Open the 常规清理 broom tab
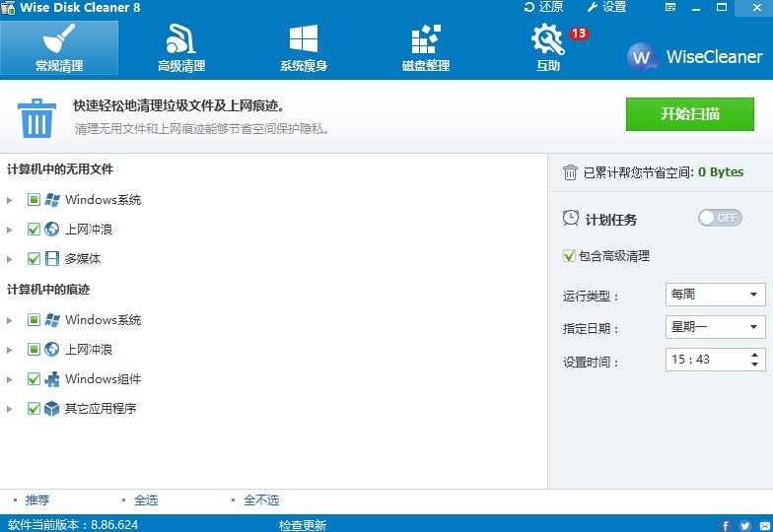This screenshot has width=773, height=532. tap(59, 47)
